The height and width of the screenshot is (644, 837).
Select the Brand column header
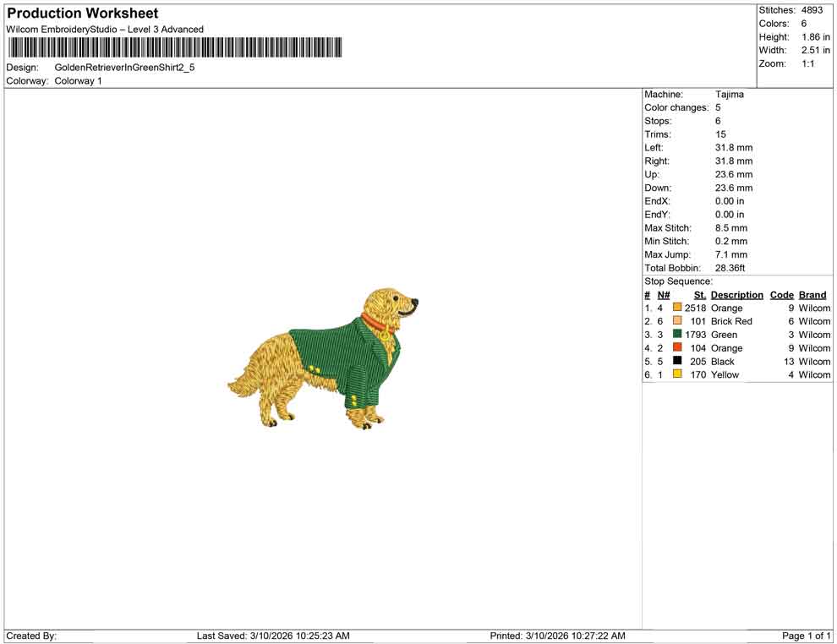point(812,294)
